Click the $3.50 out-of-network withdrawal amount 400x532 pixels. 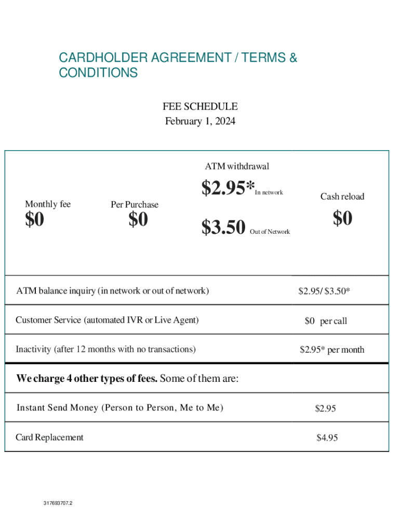(223, 227)
